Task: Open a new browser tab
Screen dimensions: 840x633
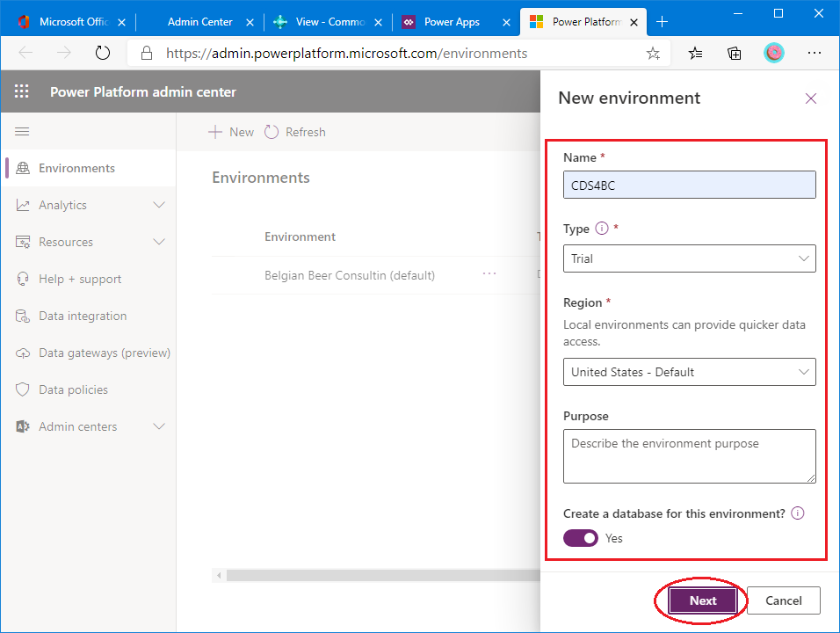Action: click(x=663, y=22)
